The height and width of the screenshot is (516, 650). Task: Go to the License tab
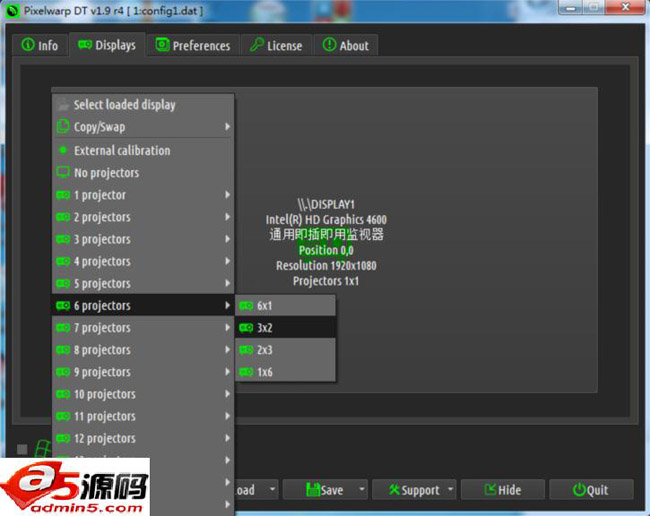276,45
